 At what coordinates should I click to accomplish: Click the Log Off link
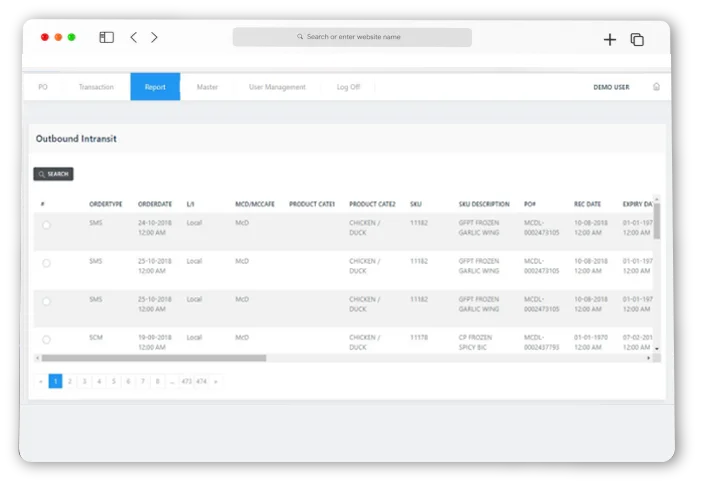(348, 87)
